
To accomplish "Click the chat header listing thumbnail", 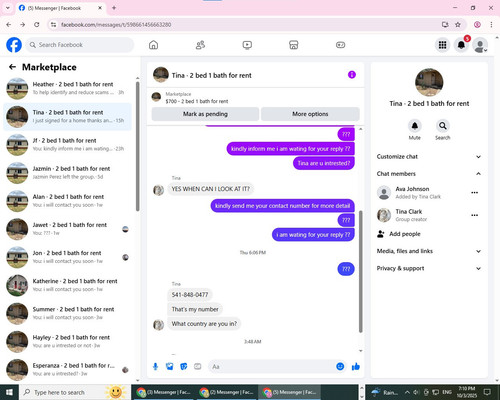I will point(161,75).
